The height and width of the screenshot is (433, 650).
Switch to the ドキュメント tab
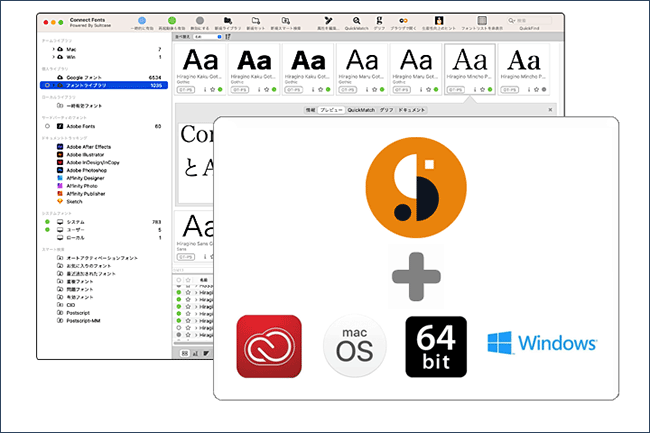point(412,110)
